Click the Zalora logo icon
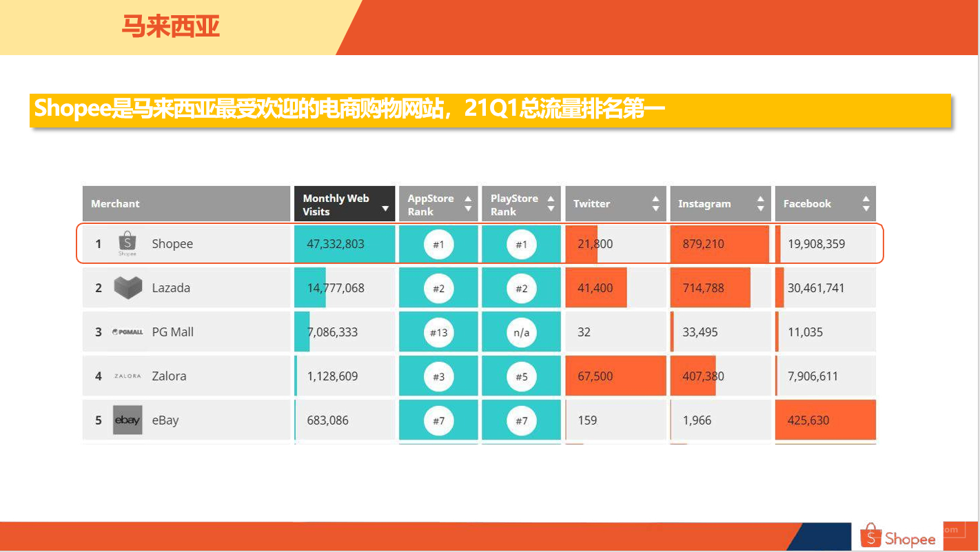 [x=127, y=376]
